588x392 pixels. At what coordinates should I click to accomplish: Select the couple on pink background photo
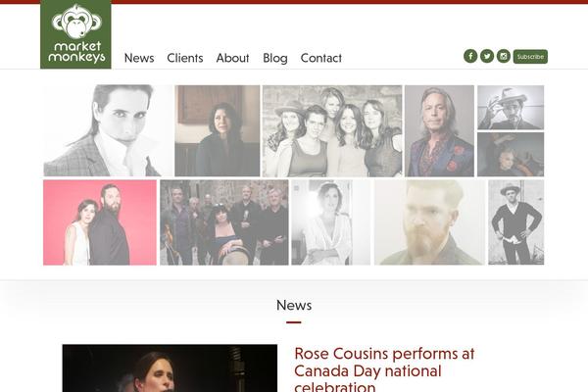coord(100,222)
